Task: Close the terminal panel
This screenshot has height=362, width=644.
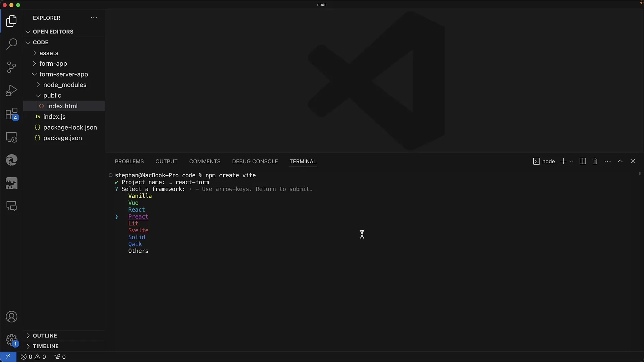Action: tap(633, 161)
